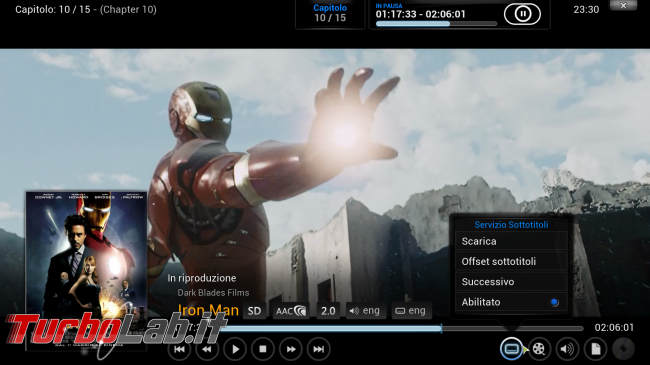Click the 23:30 clock
Viewport: 650px width, 365px height.
click(586, 10)
